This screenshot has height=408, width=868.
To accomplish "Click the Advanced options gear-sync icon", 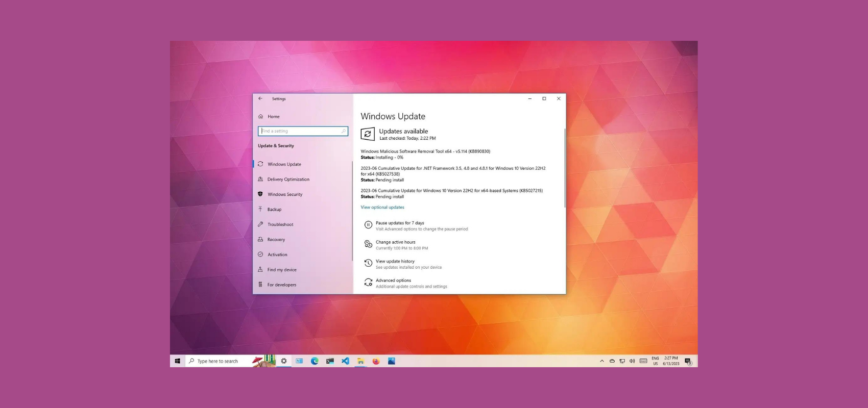I will [x=368, y=283].
